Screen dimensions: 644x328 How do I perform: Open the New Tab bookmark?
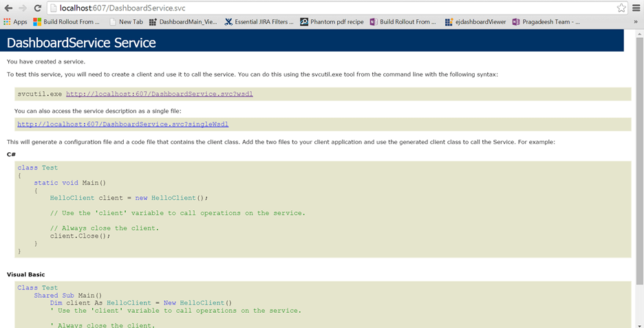pyautogui.click(x=126, y=22)
